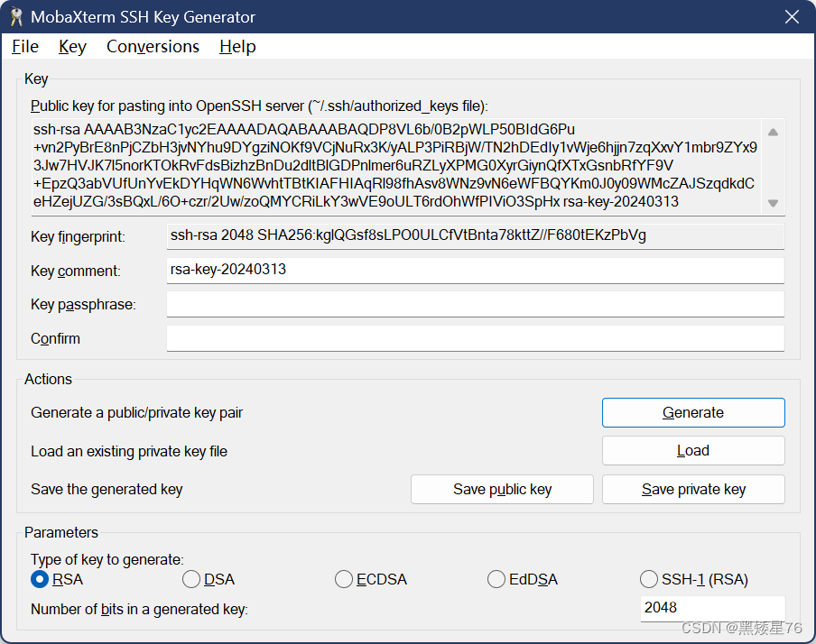This screenshot has height=644, width=816.
Task: Click Save private key button
Action: click(693, 489)
